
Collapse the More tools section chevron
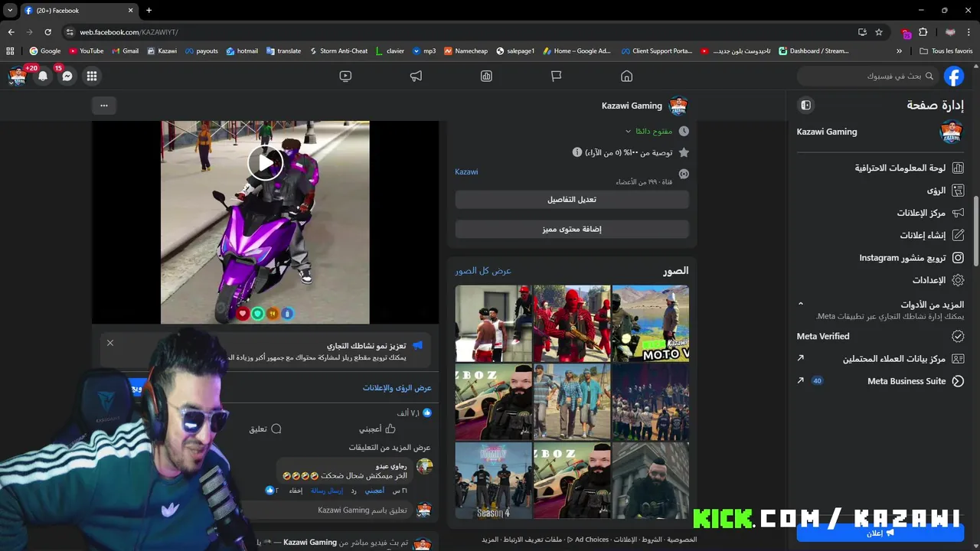point(801,304)
